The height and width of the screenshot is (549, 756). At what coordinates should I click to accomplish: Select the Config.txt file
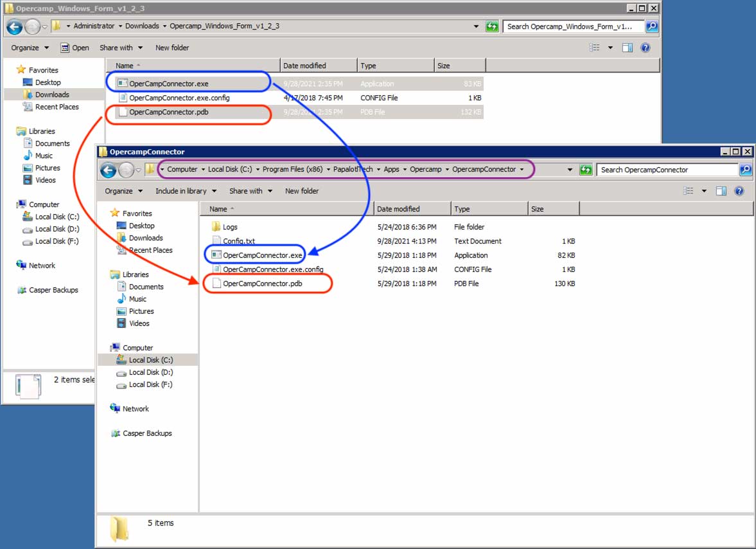238,241
